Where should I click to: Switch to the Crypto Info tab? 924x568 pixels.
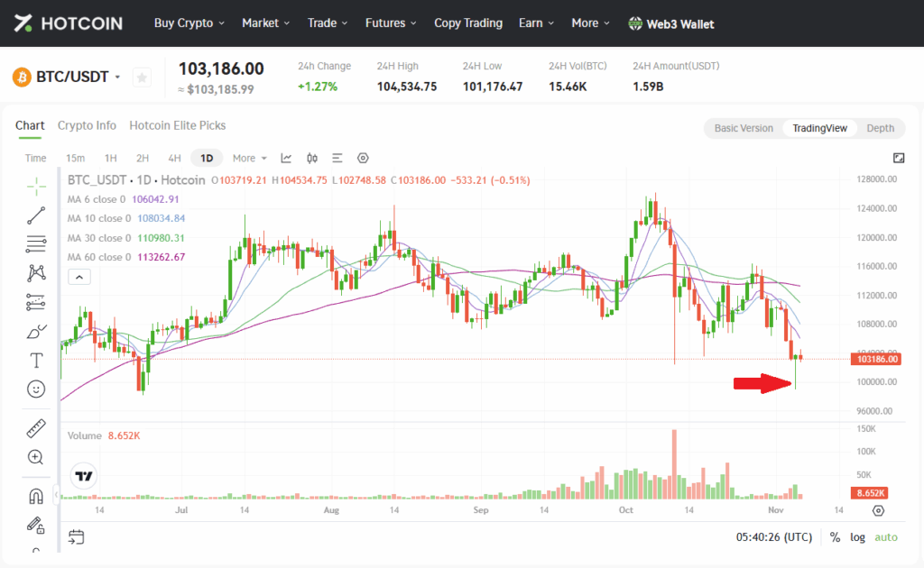tap(87, 125)
